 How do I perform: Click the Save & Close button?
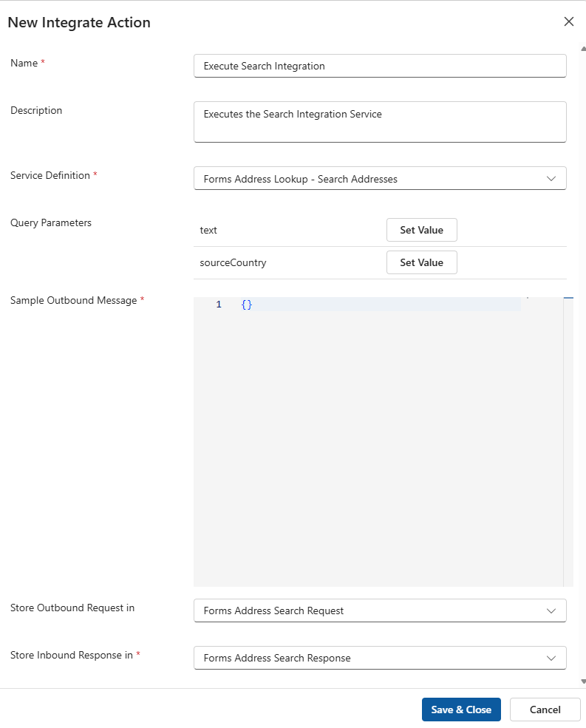(461, 710)
